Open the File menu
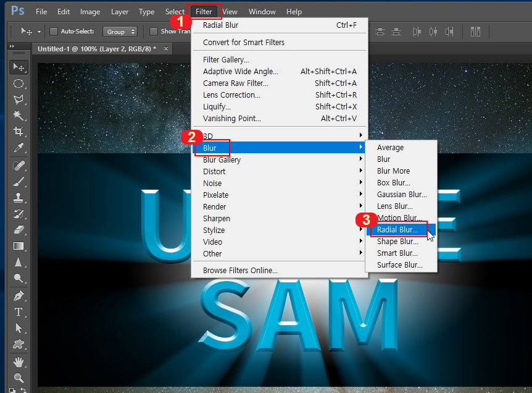 pyautogui.click(x=41, y=12)
